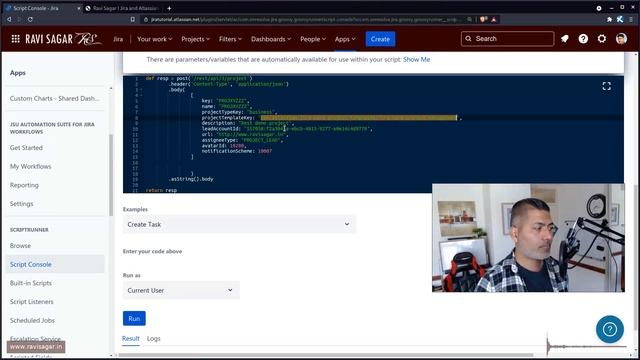Click the page horizontal scrollbar at the bottom

[x=327, y=355]
